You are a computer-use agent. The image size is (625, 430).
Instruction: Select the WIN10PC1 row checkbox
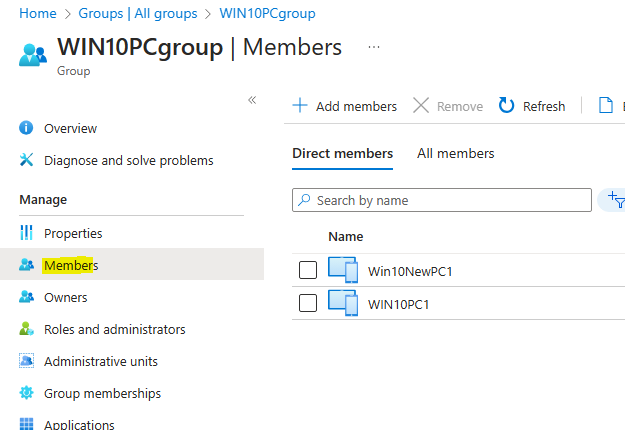tap(308, 303)
